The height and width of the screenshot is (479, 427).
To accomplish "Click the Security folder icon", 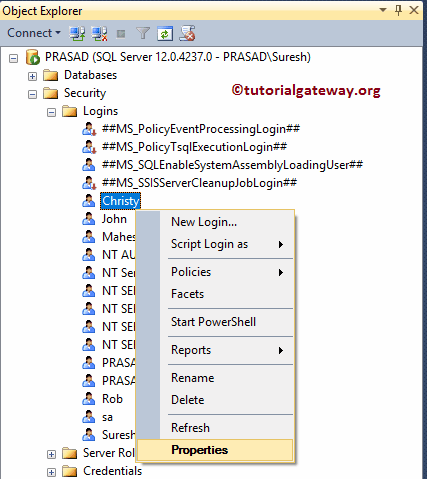I will (x=51, y=93).
